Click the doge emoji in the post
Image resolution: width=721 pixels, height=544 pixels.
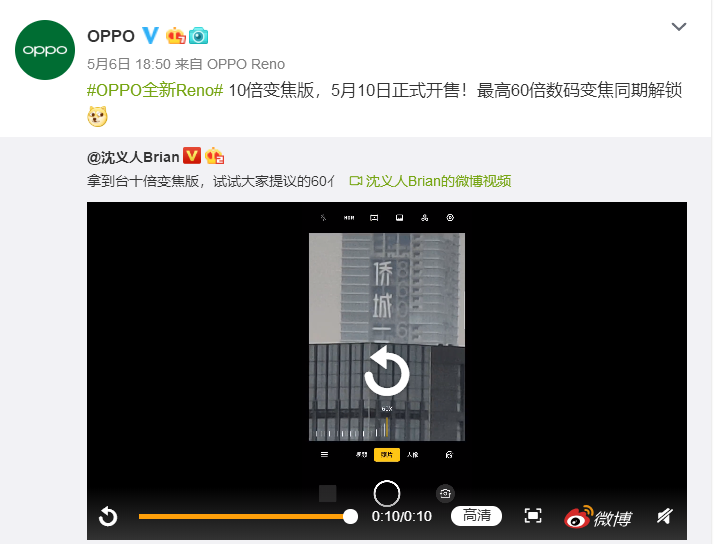click(x=97, y=116)
